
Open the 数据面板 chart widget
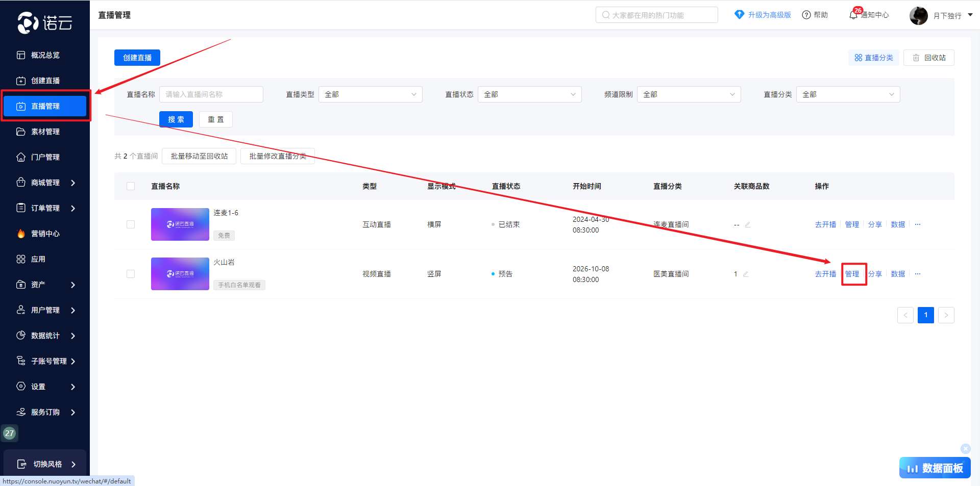point(935,468)
